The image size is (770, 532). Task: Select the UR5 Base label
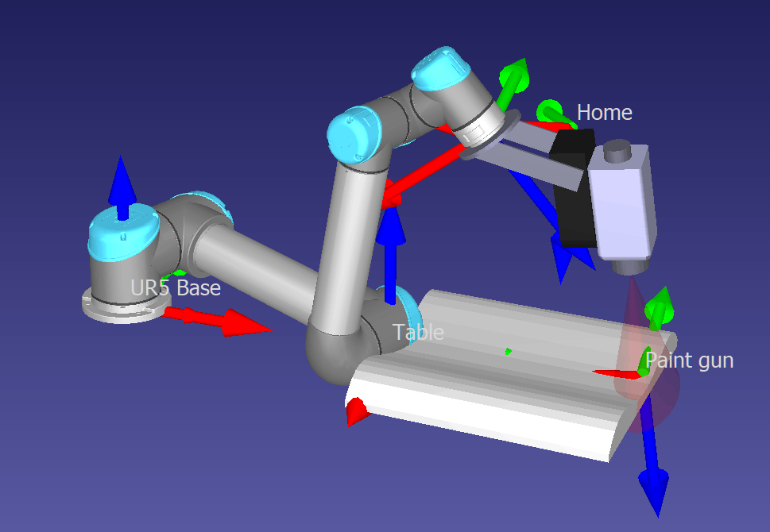176,287
